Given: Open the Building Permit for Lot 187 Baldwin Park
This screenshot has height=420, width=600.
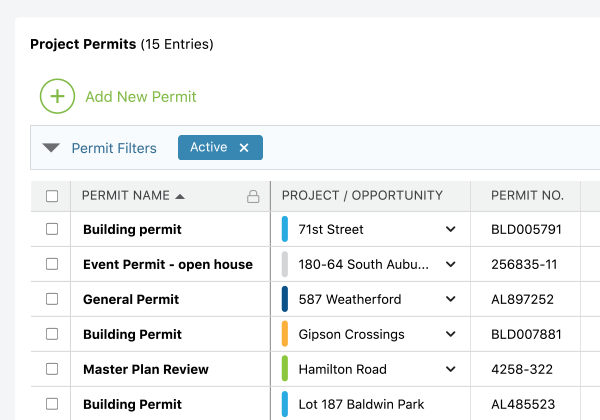Looking at the screenshot, I should (x=132, y=404).
